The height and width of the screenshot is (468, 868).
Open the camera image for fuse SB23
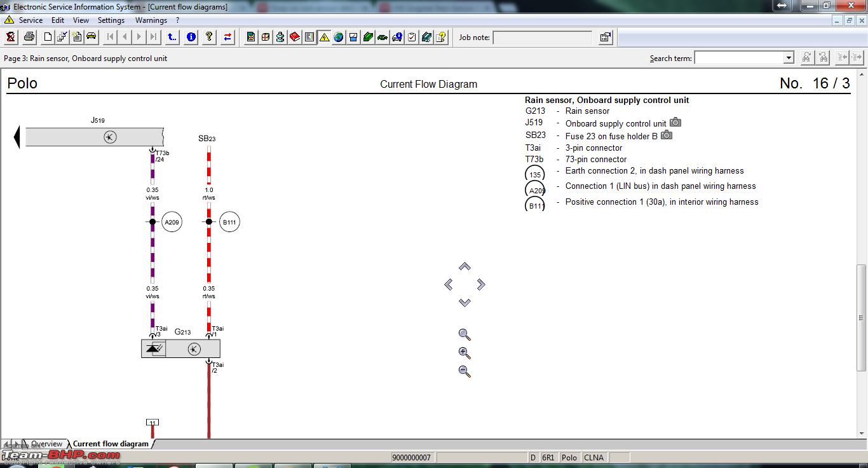(x=667, y=135)
